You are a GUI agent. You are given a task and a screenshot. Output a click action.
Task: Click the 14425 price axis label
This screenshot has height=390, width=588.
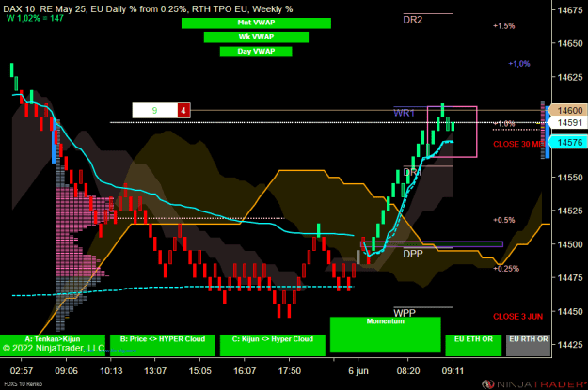pos(570,345)
